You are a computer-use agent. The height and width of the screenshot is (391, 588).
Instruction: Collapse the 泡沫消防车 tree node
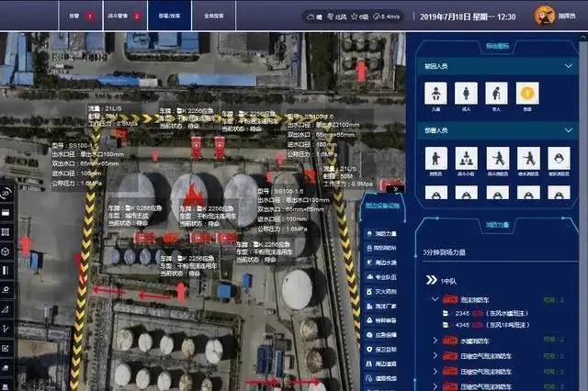(x=435, y=299)
